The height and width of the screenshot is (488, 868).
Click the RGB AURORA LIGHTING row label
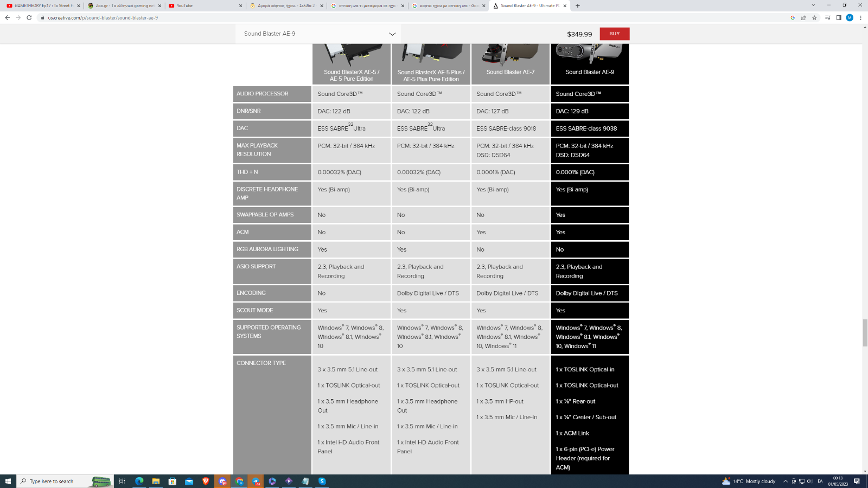[272, 249]
